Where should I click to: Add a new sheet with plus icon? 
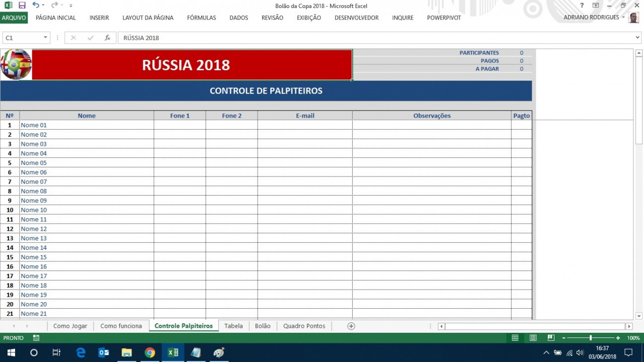click(351, 326)
